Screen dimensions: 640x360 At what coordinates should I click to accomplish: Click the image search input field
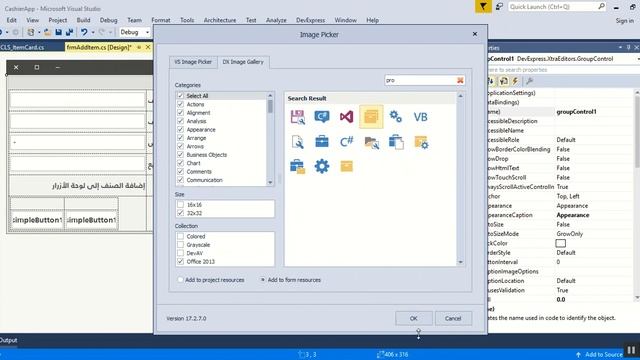click(420, 80)
